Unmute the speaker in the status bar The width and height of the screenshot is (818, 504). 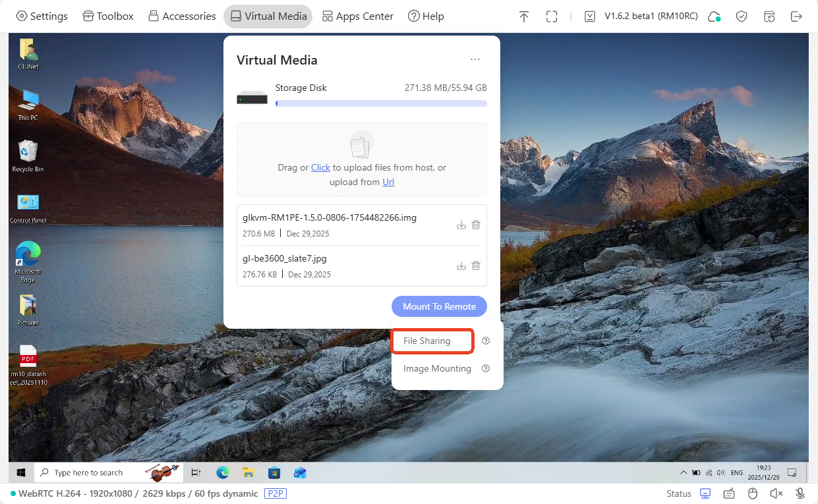(776, 493)
